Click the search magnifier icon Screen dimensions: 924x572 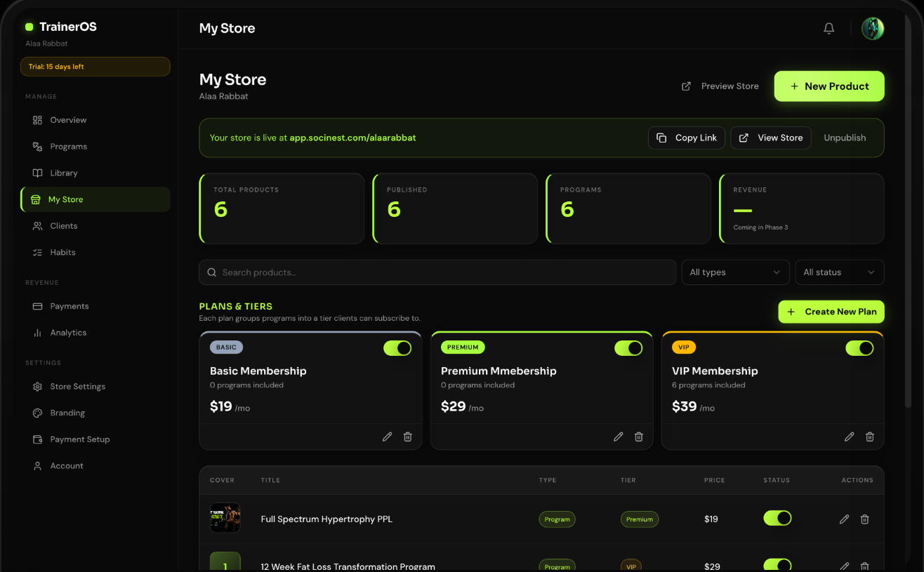point(212,272)
